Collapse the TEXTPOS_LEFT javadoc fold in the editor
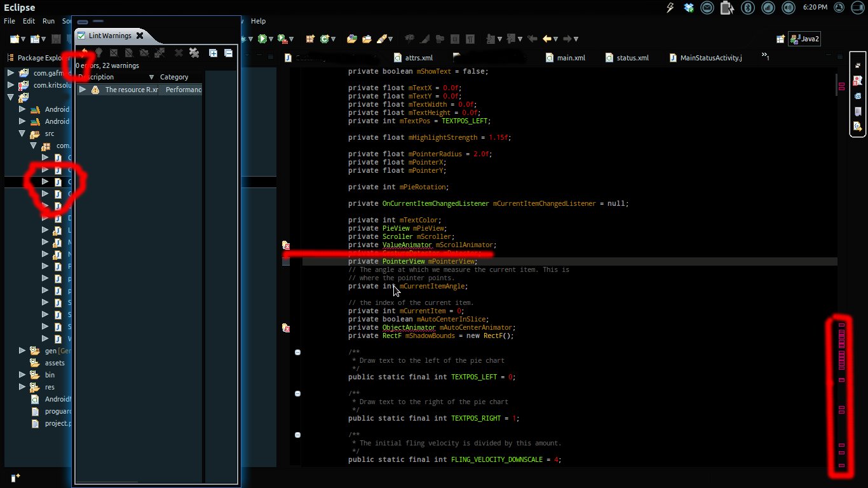Image resolution: width=868 pixels, height=488 pixels. click(x=297, y=352)
